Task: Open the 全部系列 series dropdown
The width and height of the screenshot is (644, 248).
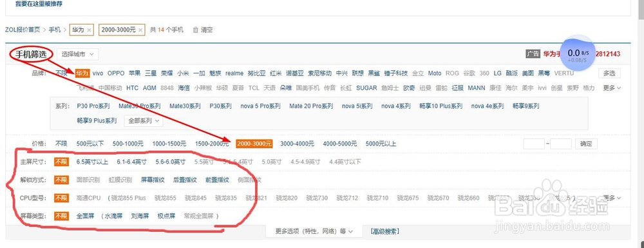Action: click(144, 120)
